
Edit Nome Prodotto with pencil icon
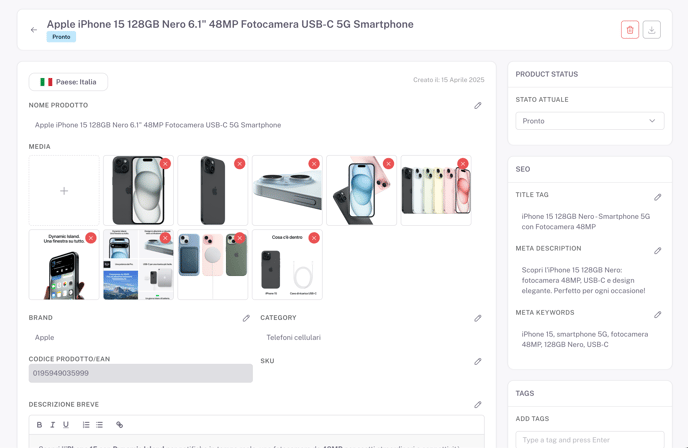pyautogui.click(x=478, y=105)
